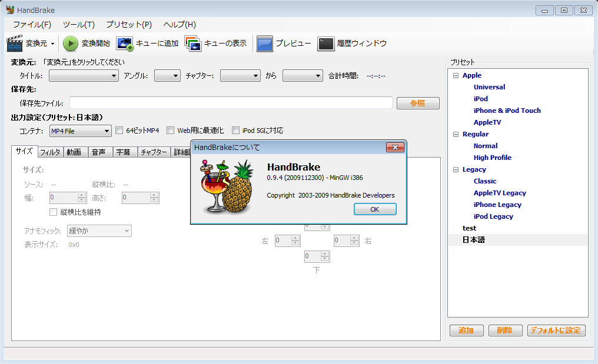
Task: Switch to the 動画 tab
Action: coord(74,152)
